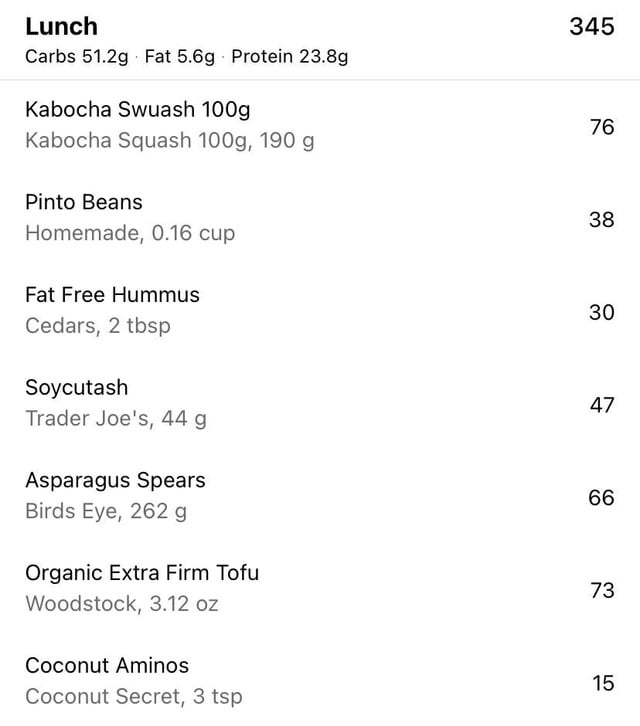Select the Pinto Beans food entry
The width and height of the screenshot is (640, 726).
pyautogui.click(x=84, y=202)
